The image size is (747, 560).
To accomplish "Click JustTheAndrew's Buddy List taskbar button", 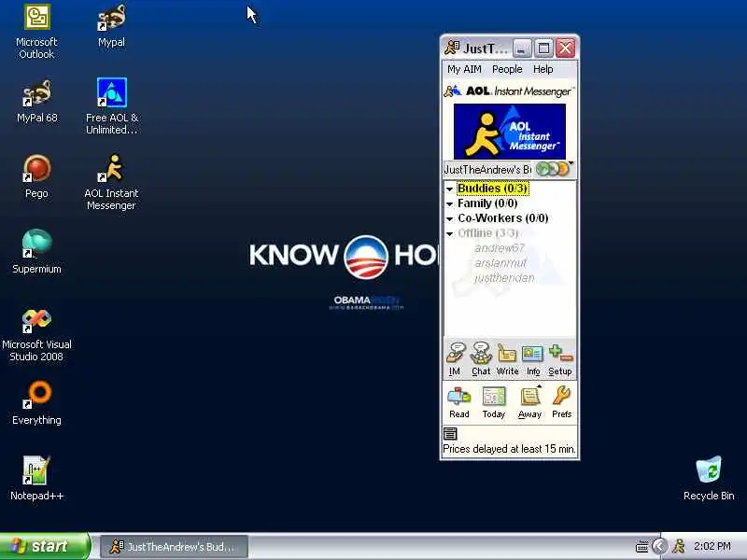I will [x=174, y=547].
